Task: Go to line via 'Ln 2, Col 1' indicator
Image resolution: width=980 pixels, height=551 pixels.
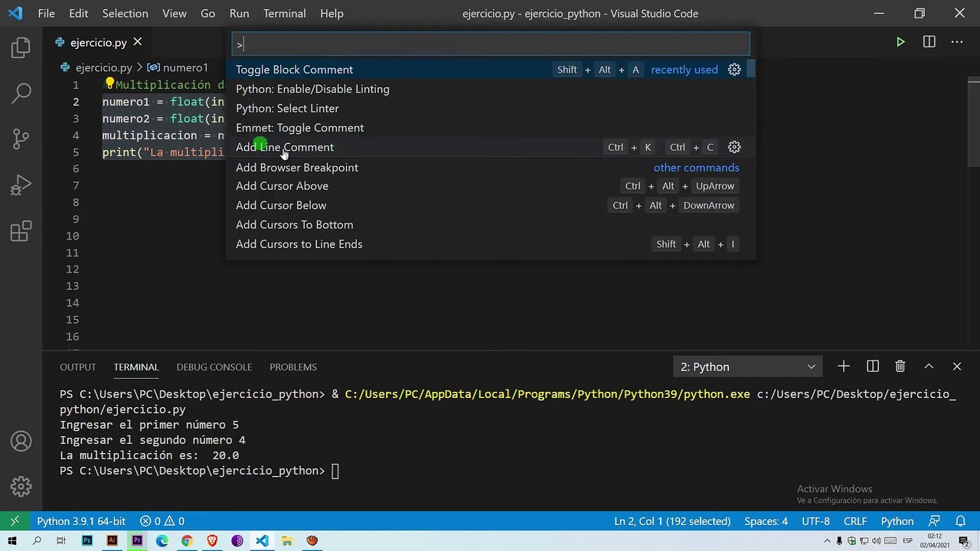Action: click(x=672, y=521)
